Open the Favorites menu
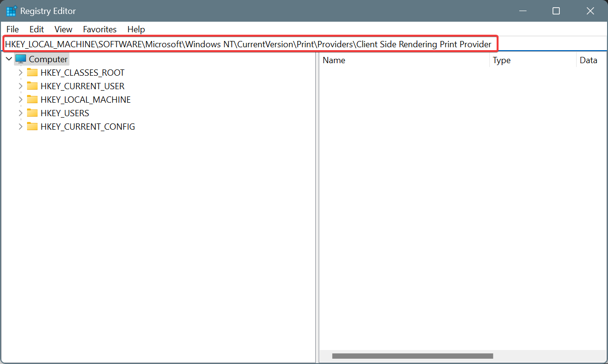 pos(100,29)
